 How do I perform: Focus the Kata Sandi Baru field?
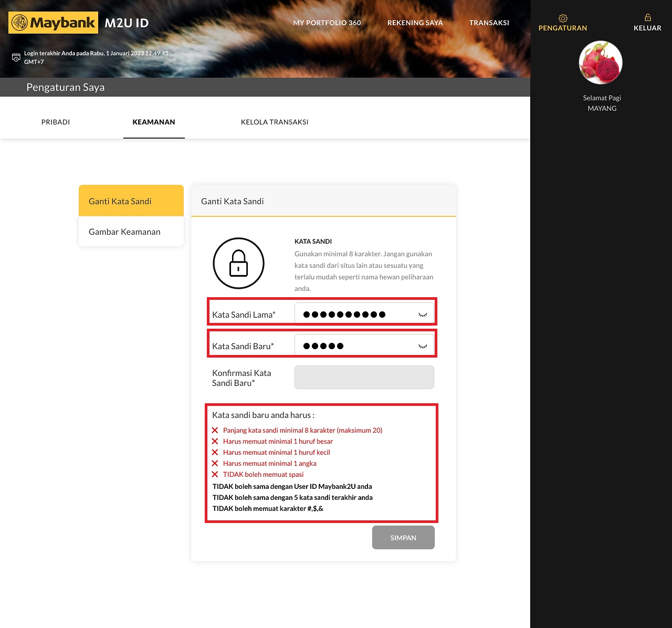[364, 346]
